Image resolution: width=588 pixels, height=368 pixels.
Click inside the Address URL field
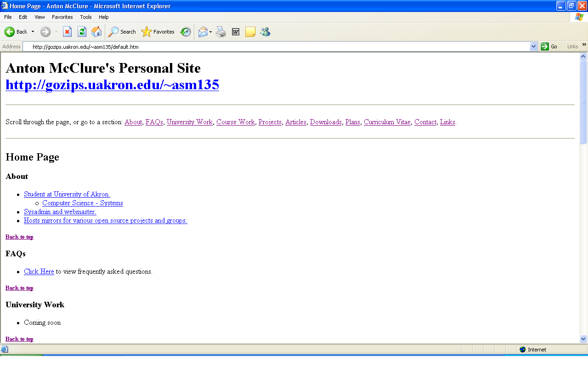tap(276, 46)
